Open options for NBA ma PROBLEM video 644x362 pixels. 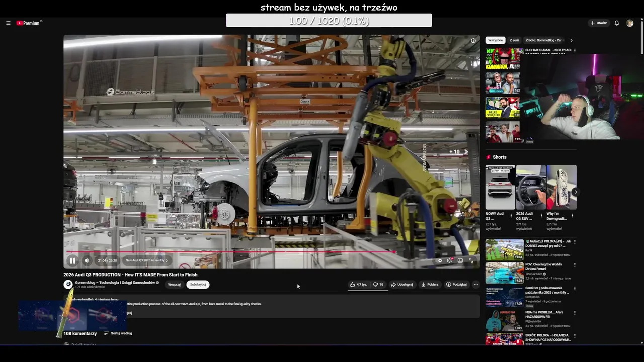pos(575,312)
